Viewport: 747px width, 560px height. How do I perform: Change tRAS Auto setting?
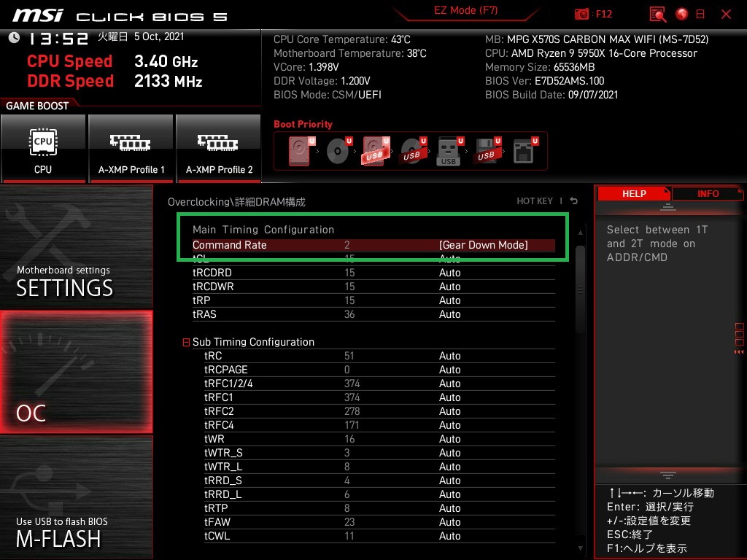[449, 314]
